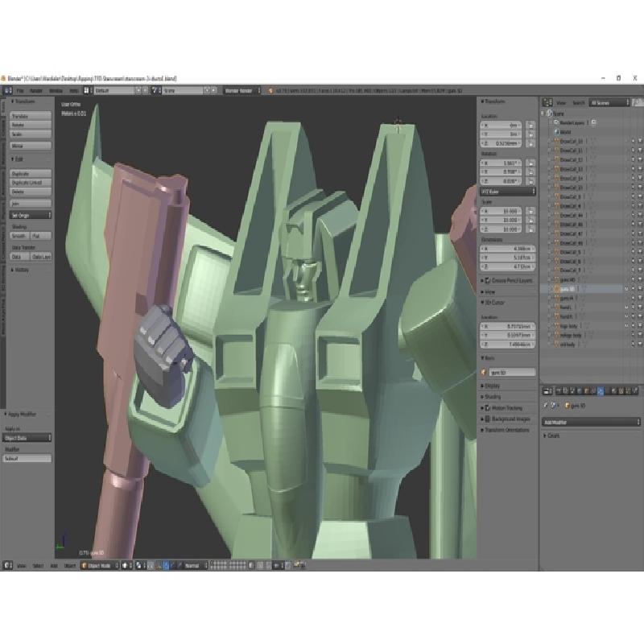Delete the current screen layout with the X button
The image size is (644, 644).
(146, 90)
